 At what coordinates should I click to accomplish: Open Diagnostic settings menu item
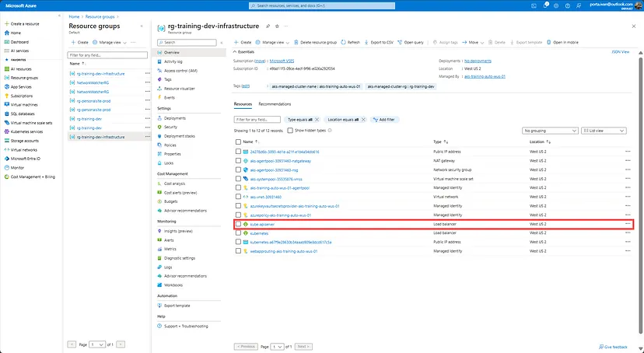[180, 258]
